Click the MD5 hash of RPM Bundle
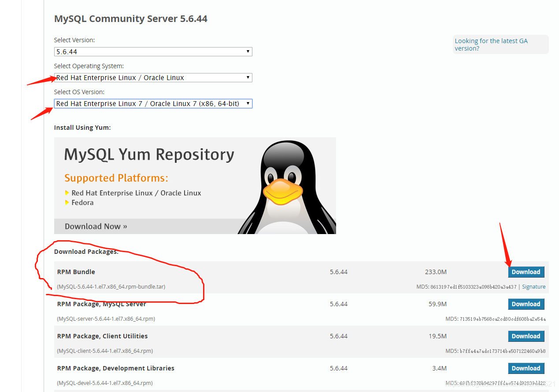Image resolution: width=559 pixels, height=392 pixels. (x=474, y=287)
